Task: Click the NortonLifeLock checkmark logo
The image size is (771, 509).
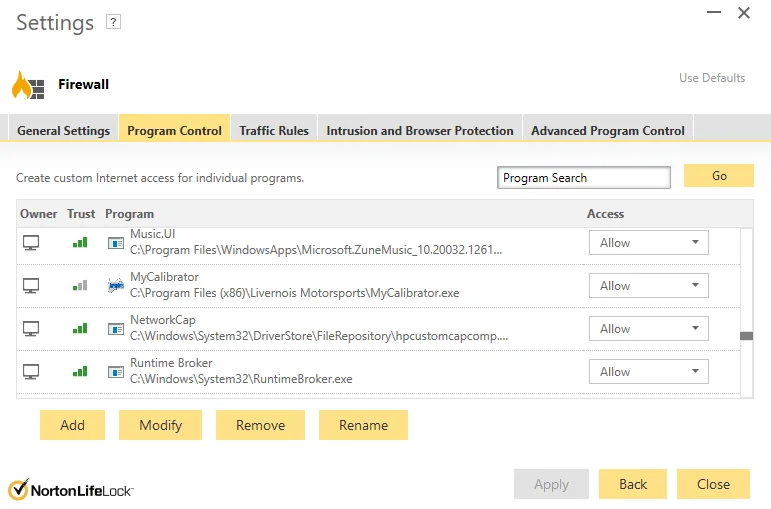Action: [19, 489]
